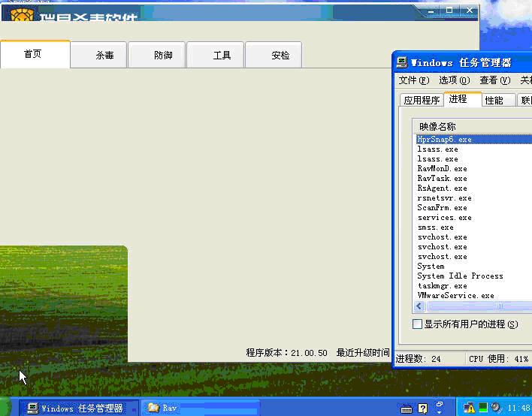Select rsnetsvr.exe process row
The width and height of the screenshot is (532, 416).
point(474,198)
